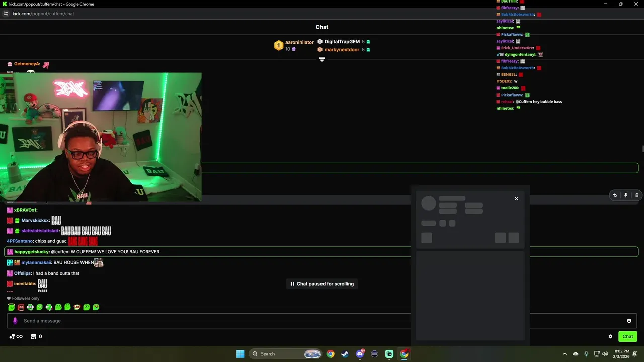Image resolution: width=644 pixels, height=362 pixels.
Task: Click username xBRAVOx1 in chat
Action: coord(25,210)
